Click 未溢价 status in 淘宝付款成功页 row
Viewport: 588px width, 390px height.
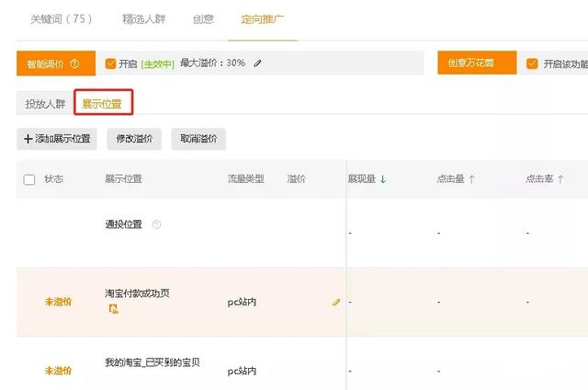point(58,302)
